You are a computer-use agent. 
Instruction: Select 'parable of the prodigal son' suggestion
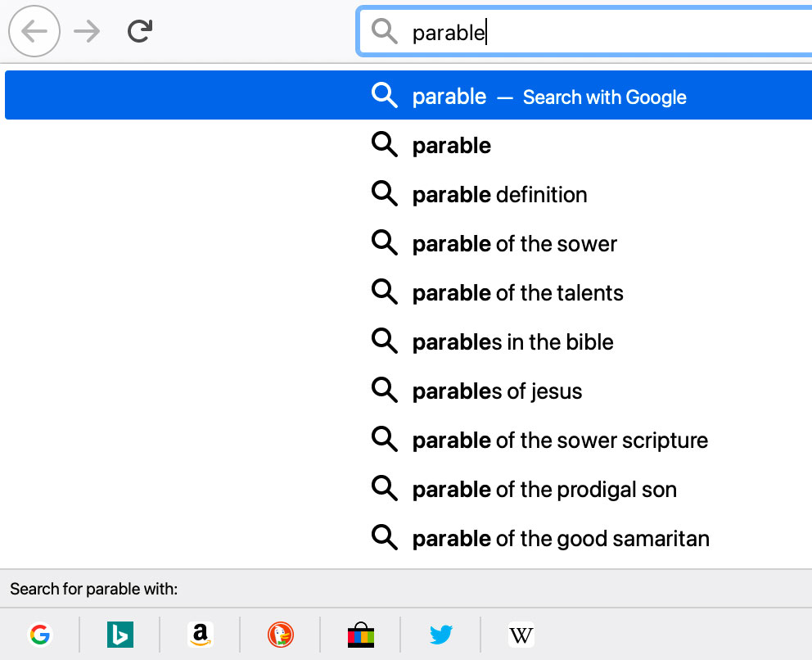(x=544, y=489)
